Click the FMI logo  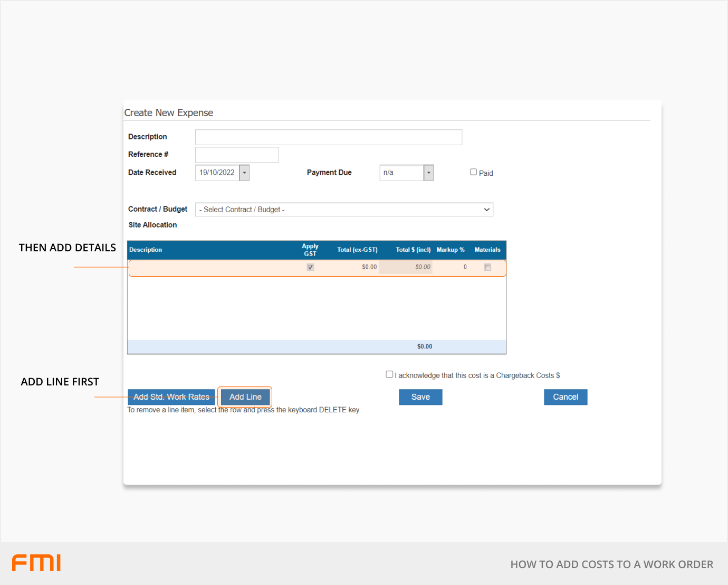[36, 563]
